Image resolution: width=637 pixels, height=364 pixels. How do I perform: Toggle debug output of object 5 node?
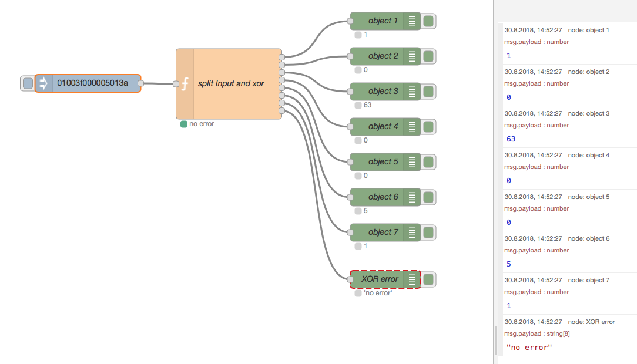coord(428,162)
